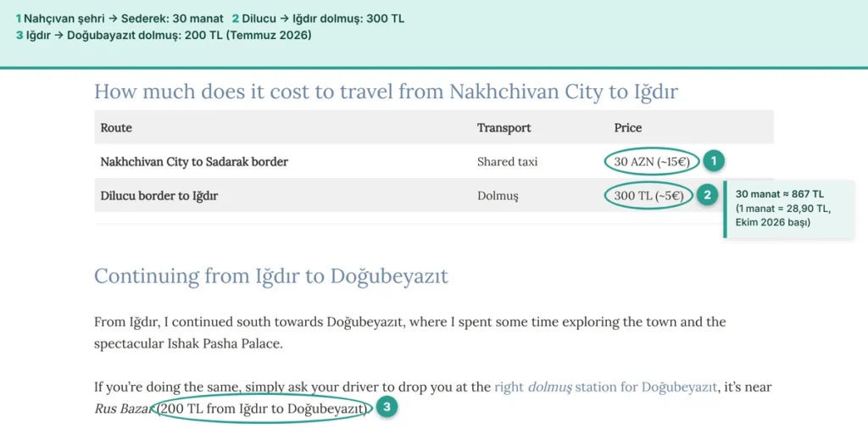
Task: Click the "Transport" column header
Action: 504,128
